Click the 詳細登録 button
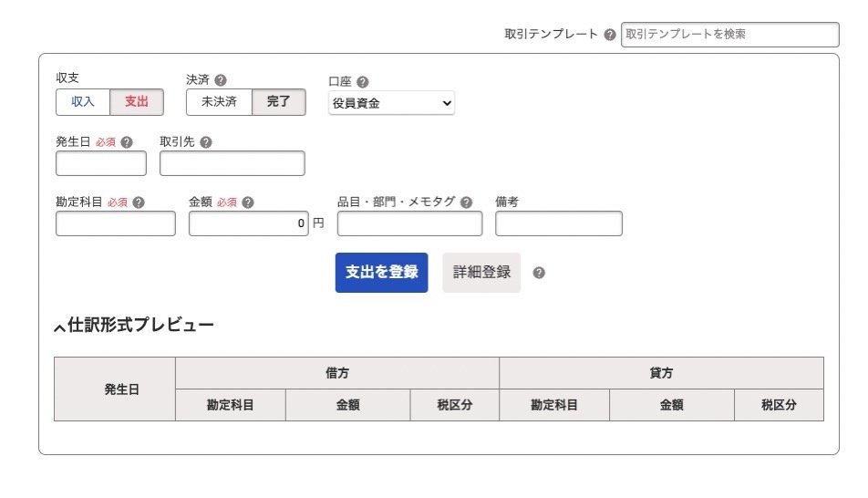The image size is (868, 498). click(x=481, y=273)
